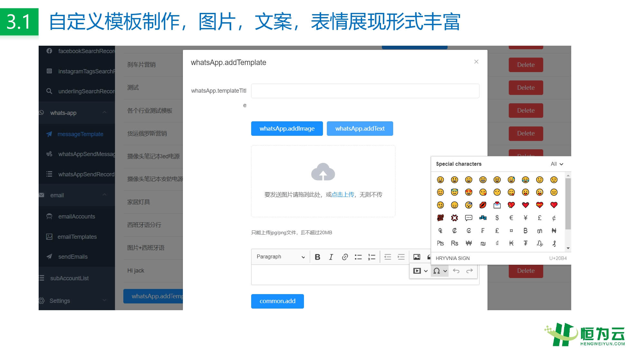
Task: Open emailTemplates in the sidebar
Action: pos(77,237)
